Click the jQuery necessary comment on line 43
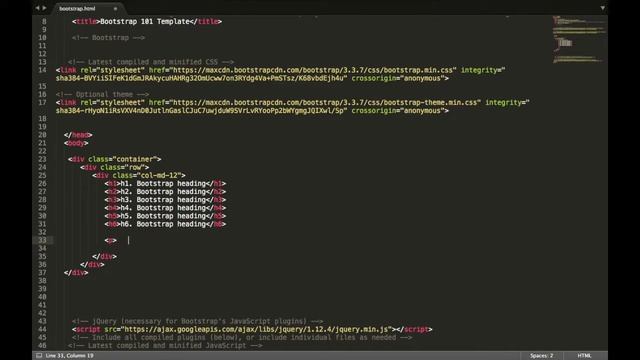 click(197, 321)
